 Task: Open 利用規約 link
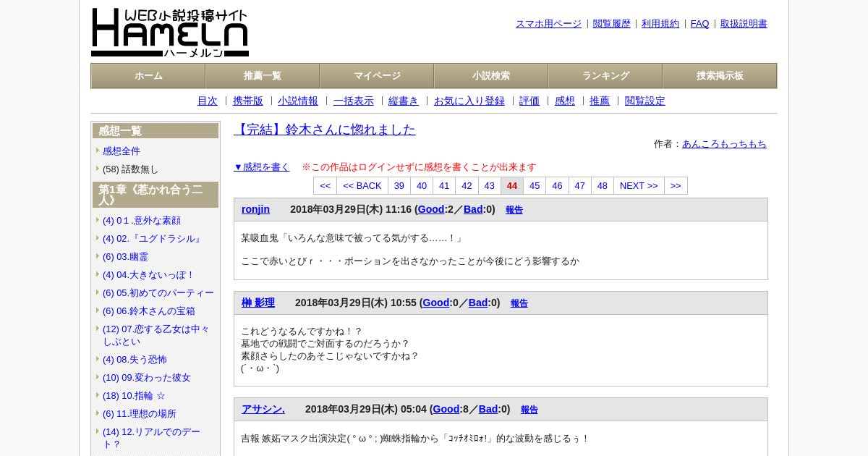pos(660,24)
